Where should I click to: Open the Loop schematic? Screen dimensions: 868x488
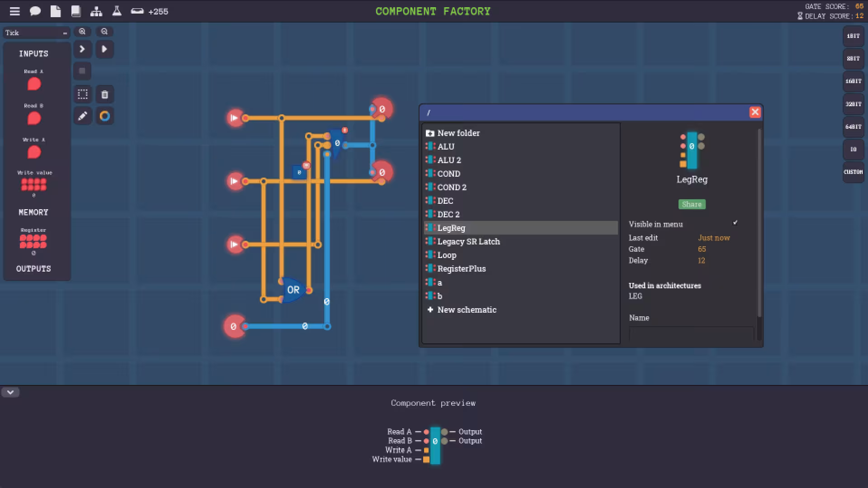521,255
